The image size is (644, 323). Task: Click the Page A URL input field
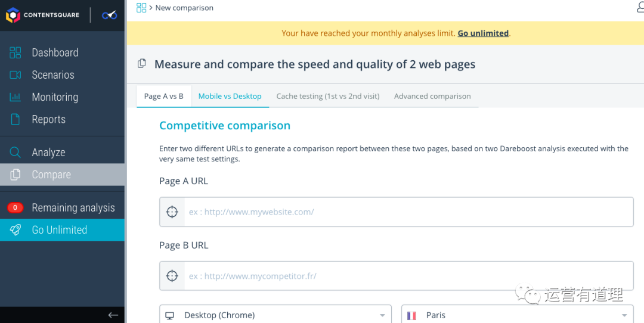coord(408,212)
